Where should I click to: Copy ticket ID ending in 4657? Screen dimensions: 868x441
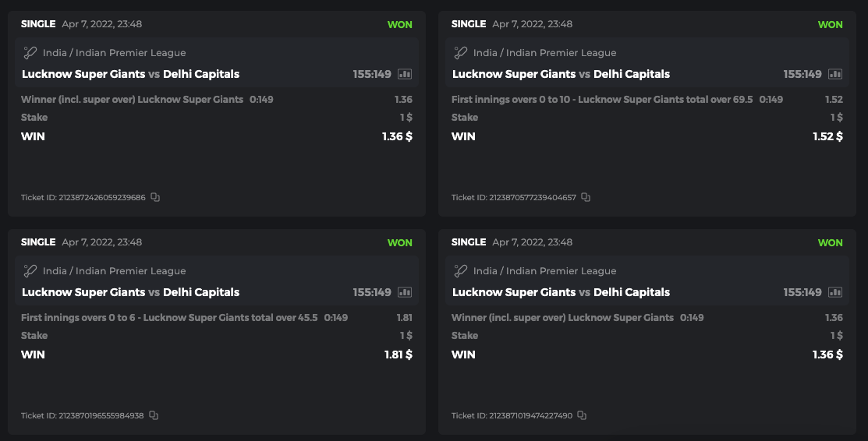tap(586, 197)
